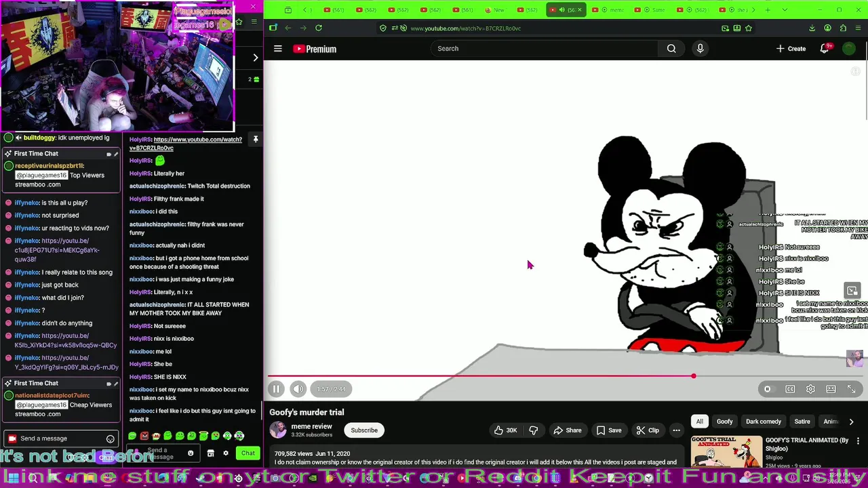Switch to the browser tab labeled New
The height and width of the screenshot is (488, 868).
click(x=496, y=9)
